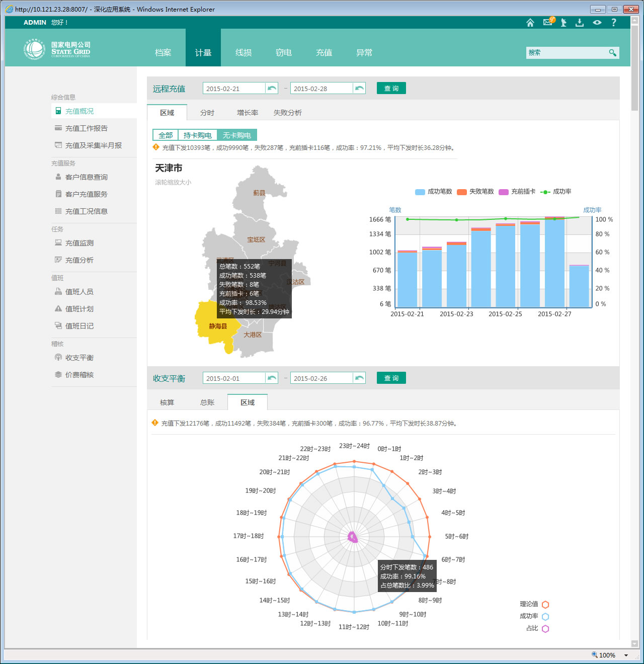Screen dimensions: 644x664
Task: Toggle 占比 radar legend item
Action: coord(537,628)
